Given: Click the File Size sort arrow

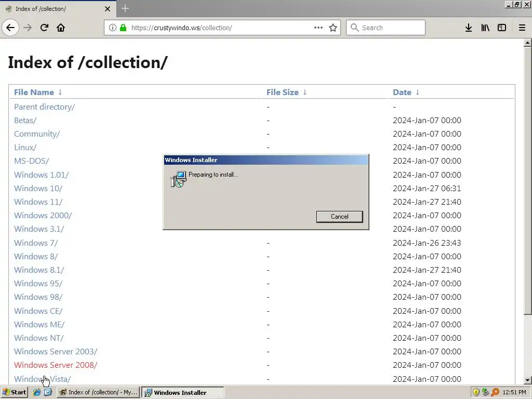Looking at the screenshot, I should click(x=304, y=92).
